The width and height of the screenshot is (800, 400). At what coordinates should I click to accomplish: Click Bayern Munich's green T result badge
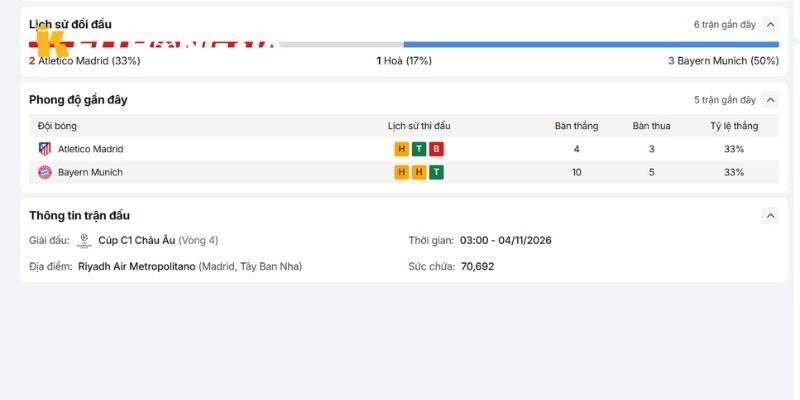coord(436,172)
